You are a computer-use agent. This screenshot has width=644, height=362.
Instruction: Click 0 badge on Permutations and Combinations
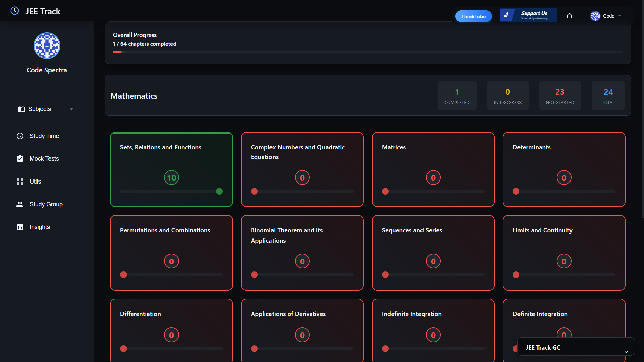pos(171,261)
